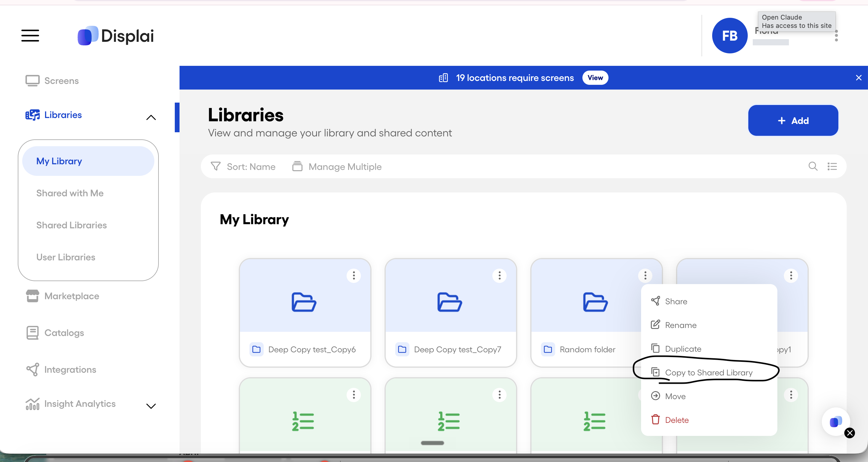Click the Marketplace store icon
This screenshot has height=462, width=868.
(32, 296)
